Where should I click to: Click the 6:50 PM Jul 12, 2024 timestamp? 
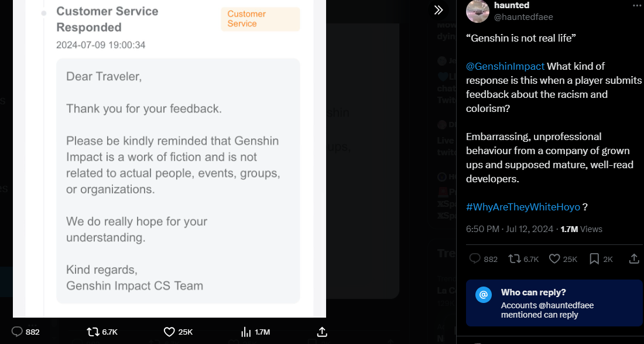(x=509, y=229)
